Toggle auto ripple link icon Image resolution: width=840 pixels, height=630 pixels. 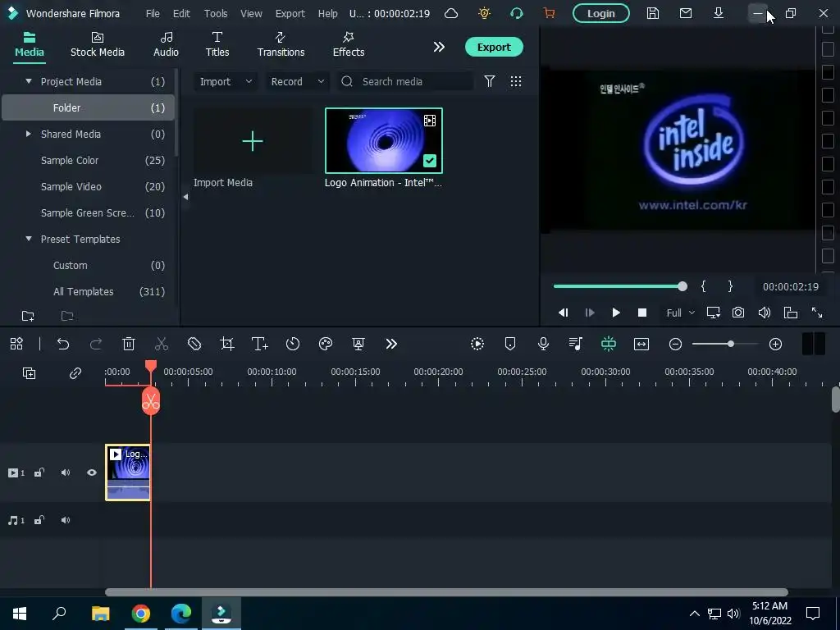(75, 373)
